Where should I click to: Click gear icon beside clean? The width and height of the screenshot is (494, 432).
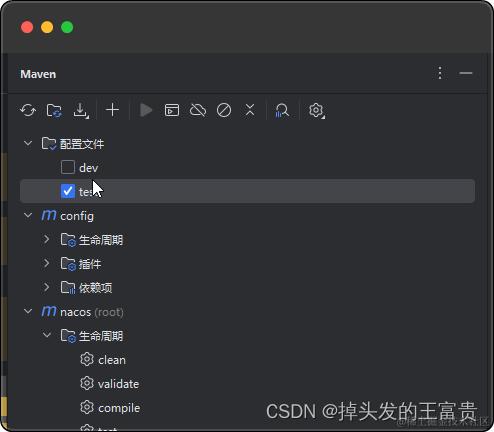click(87, 359)
